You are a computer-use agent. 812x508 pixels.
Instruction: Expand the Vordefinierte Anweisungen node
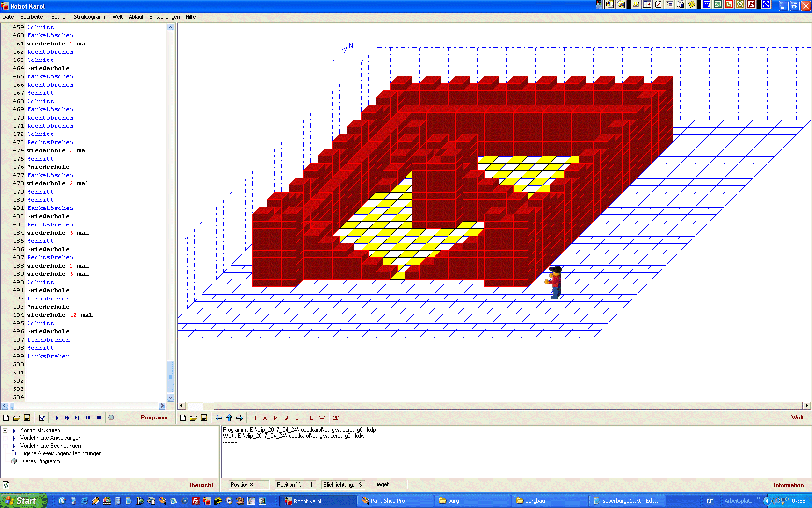tap(5, 438)
